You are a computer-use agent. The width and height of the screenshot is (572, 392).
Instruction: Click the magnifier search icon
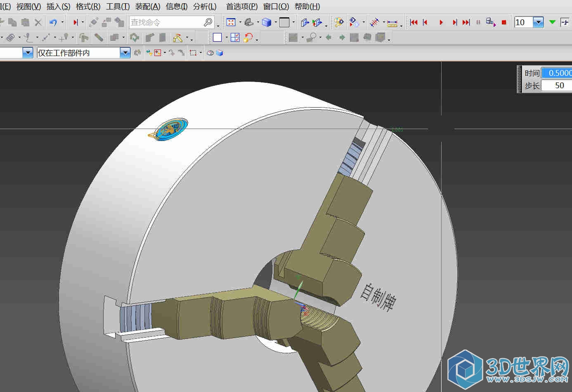[208, 22]
